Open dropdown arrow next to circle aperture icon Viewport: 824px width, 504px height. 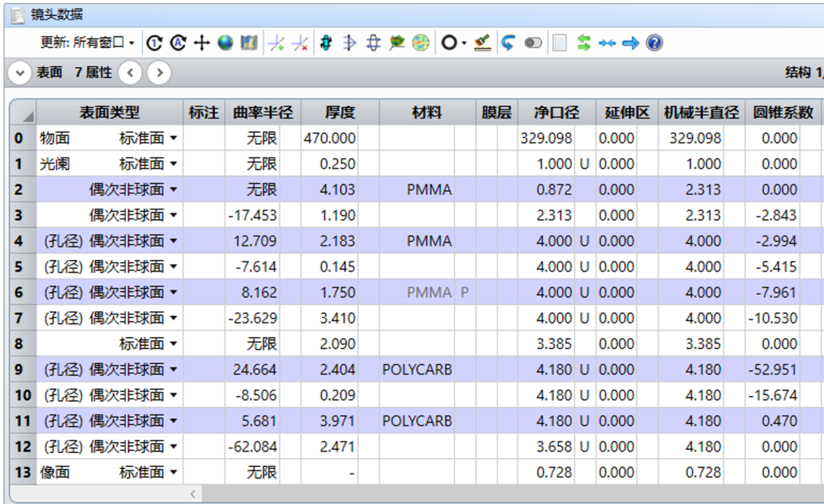coord(465,43)
